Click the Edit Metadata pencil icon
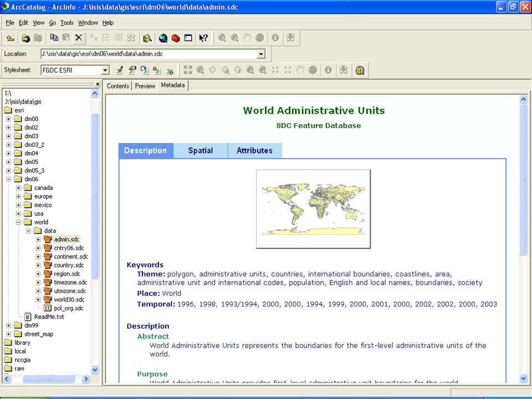The width and height of the screenshot is (532, 399). (x=119, y=70)
